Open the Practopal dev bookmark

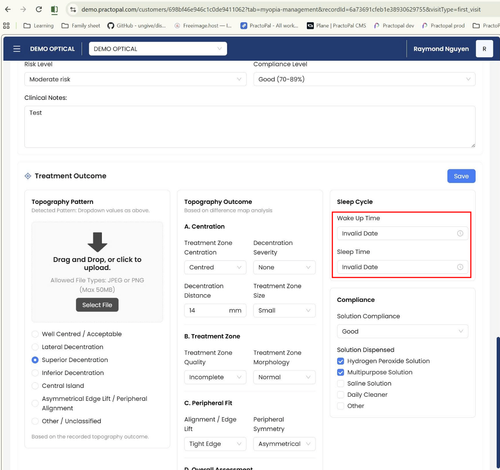[394, 26]
